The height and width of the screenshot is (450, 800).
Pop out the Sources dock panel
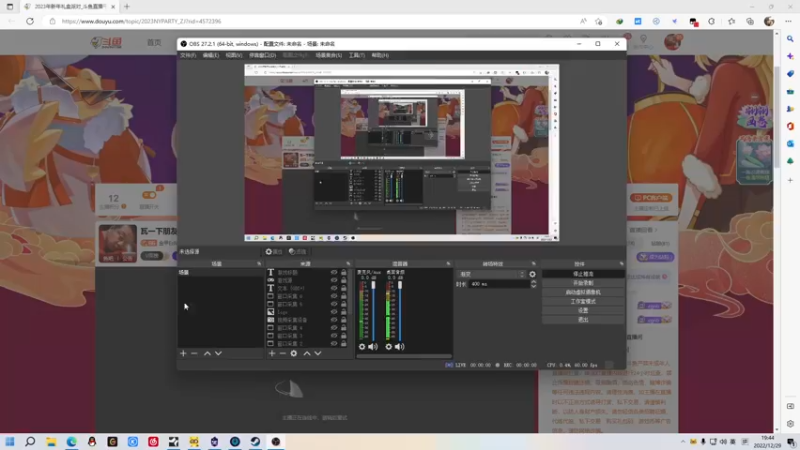348,264
